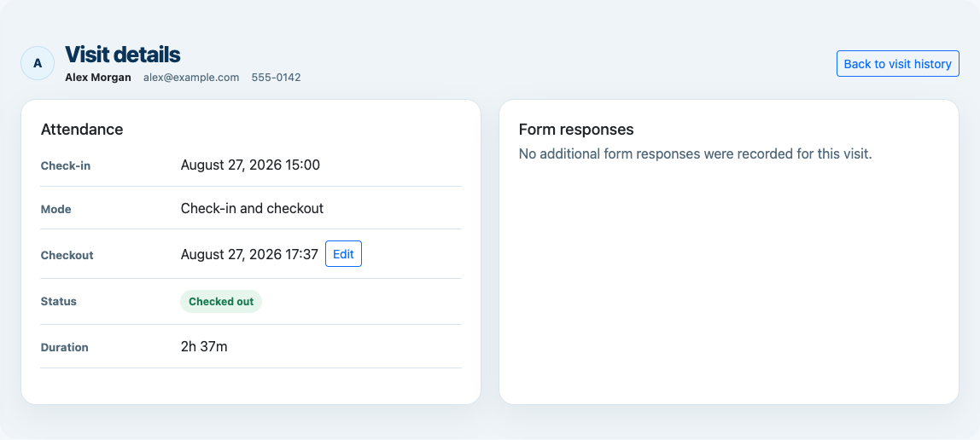Select the Visit details heading
The width and height of the screenshot is (980, 440).
[x=123, y=55]
